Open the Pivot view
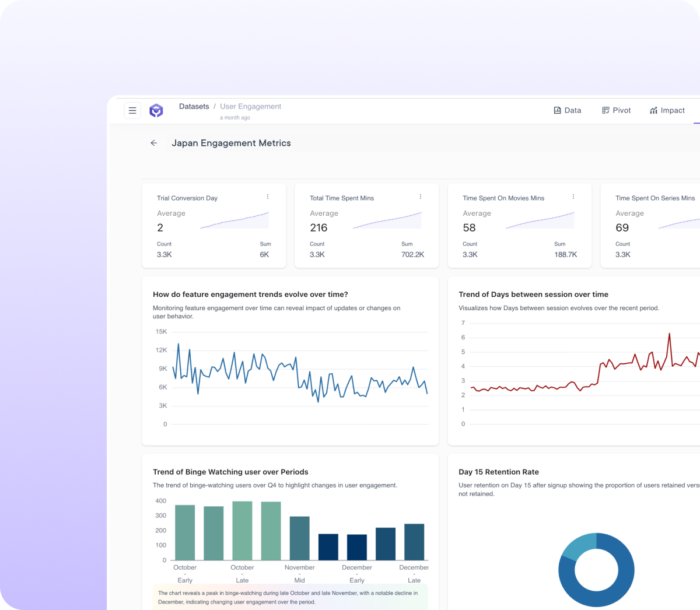The width and height of the screenshot is (700, 610). click(616, 110)
